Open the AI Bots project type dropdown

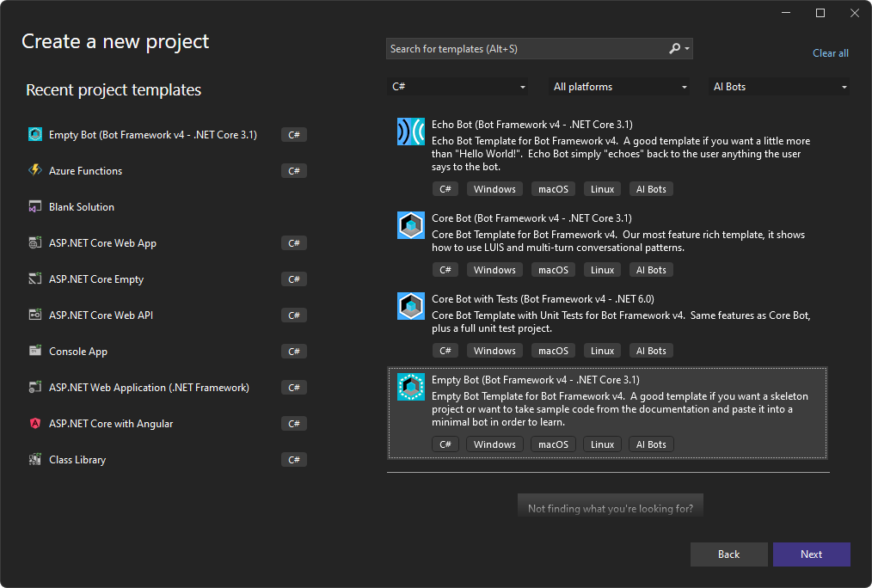coord(778,86)
